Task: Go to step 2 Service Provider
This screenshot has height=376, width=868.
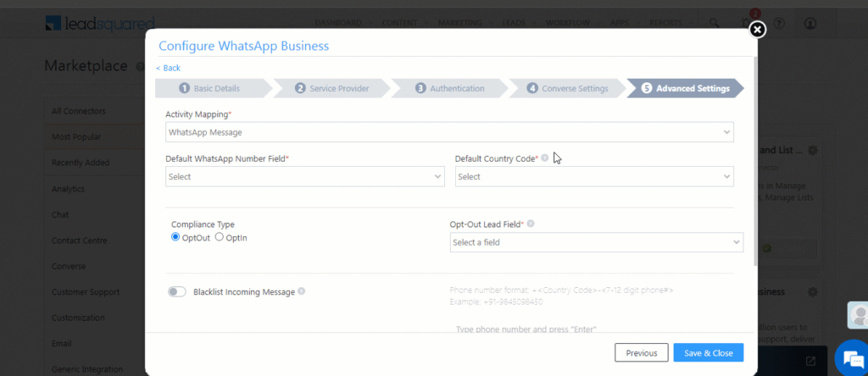Action: pos(334,88)
